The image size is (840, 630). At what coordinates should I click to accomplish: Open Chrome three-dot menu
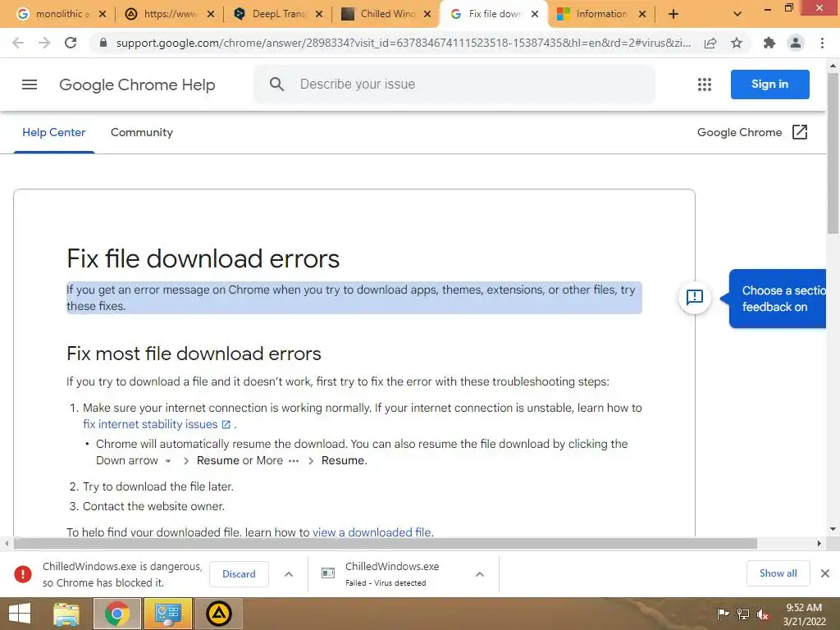[822, 43]
